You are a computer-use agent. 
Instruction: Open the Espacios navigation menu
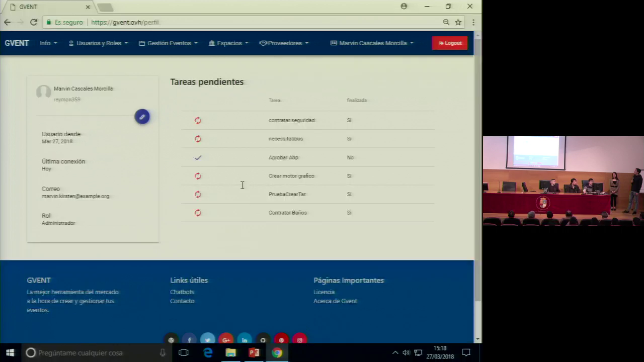coord(229,43)
